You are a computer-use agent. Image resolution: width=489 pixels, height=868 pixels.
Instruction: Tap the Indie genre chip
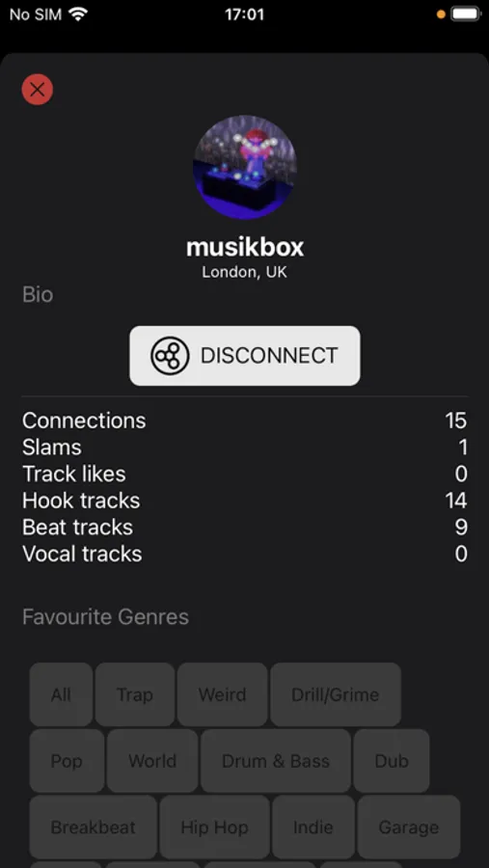(x=313, y=827)
